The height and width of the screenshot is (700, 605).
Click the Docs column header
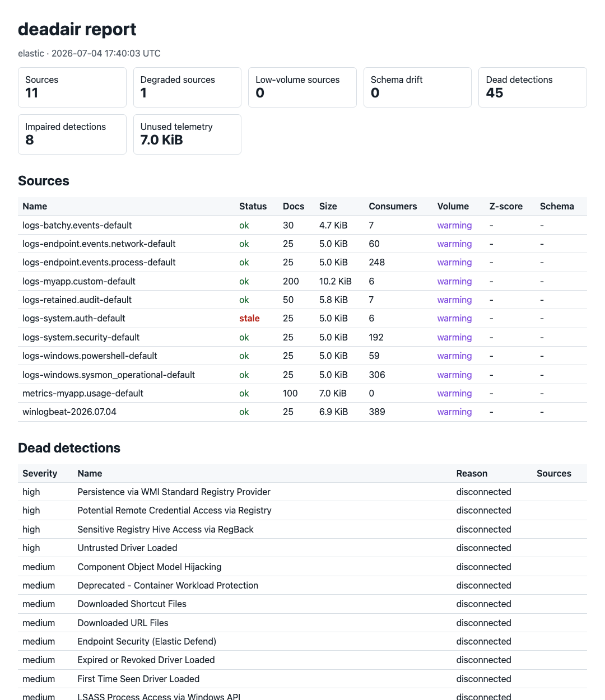(294, 206)
